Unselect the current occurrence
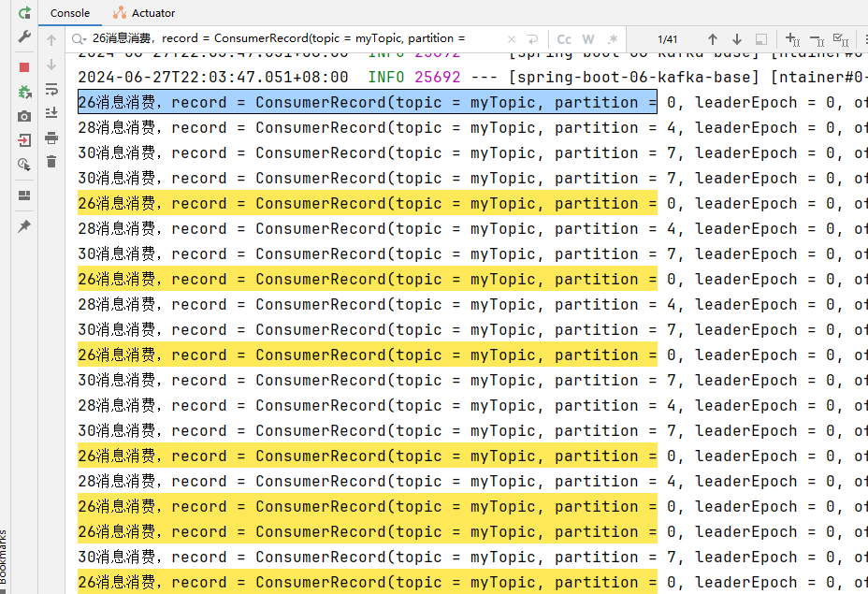The height and width of the screenshot is (594, 868). point(817,39)
